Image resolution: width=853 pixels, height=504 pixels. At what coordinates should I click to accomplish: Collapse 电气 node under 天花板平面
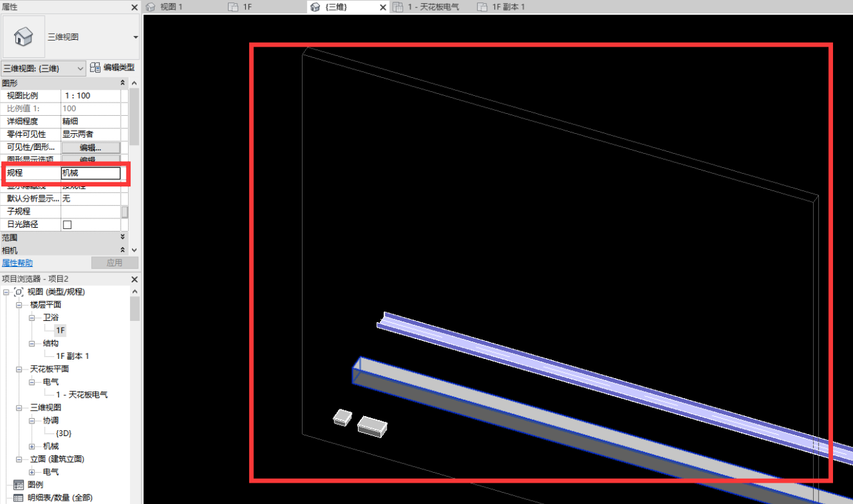coord(33,382)
